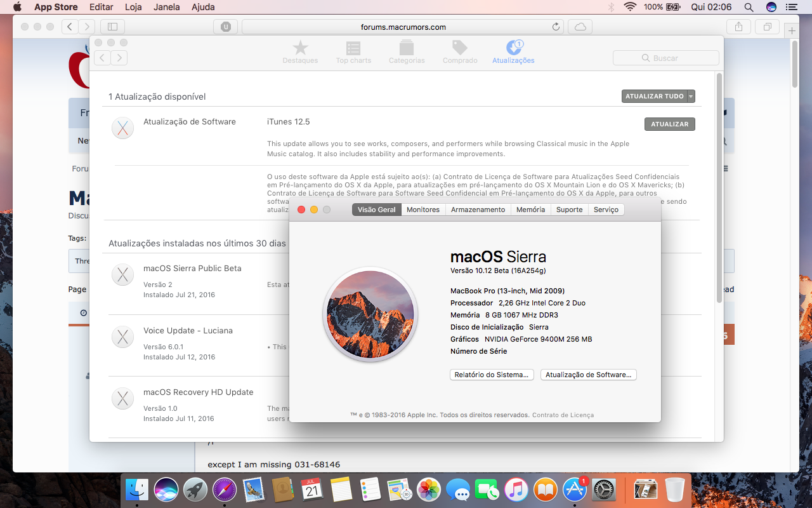
Task: Open the Notification Center icon
Action: 790,7
